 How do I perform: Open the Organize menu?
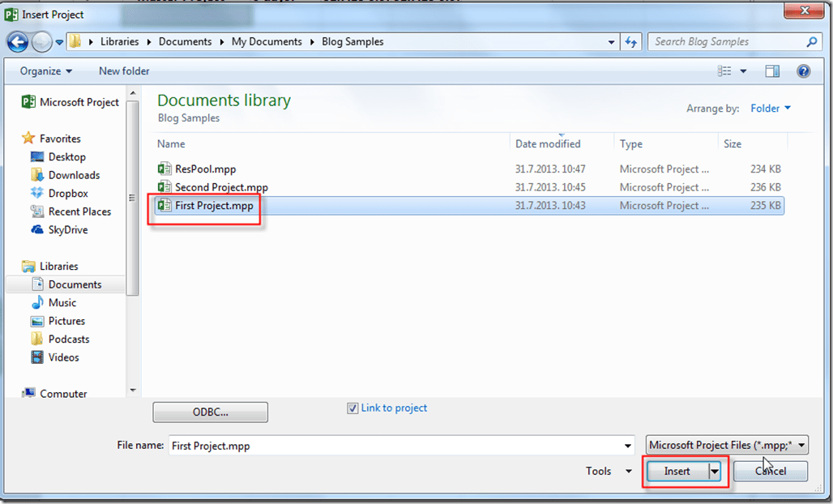[46, 71]
